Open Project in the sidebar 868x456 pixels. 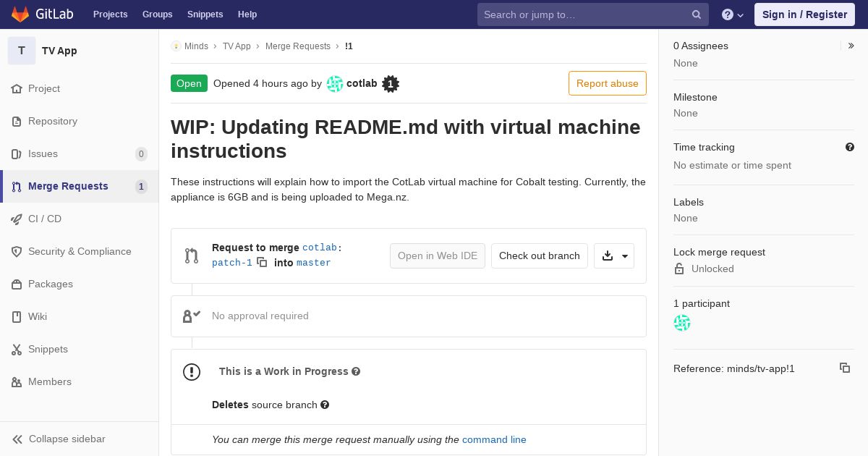pos(80,88)
